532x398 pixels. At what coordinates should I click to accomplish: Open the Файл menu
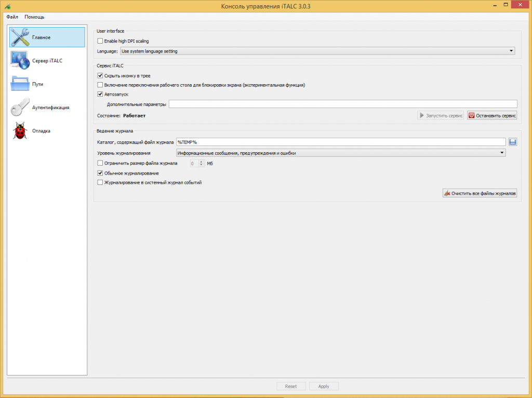click(x=12, y=17)
